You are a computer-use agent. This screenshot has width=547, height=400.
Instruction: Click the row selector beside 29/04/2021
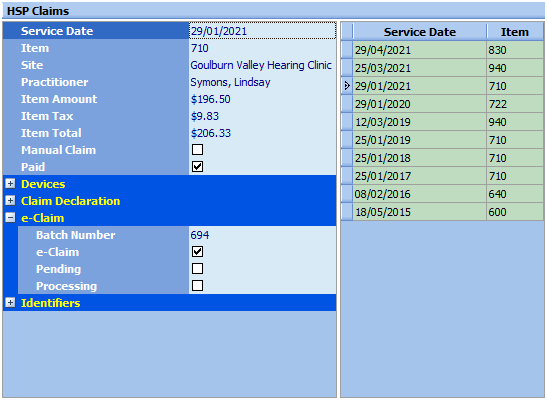point(347,50)
